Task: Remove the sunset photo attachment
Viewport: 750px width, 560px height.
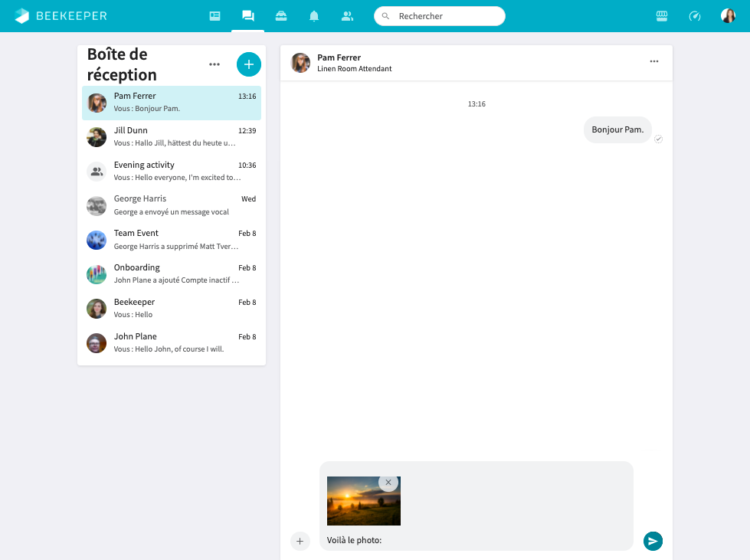Action: 388,483
